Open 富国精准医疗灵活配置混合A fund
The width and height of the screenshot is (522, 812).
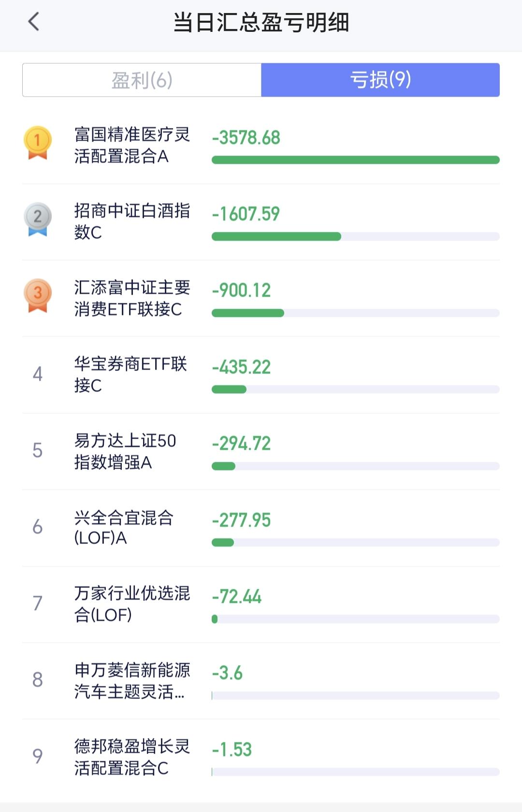(x=132, y=145)
